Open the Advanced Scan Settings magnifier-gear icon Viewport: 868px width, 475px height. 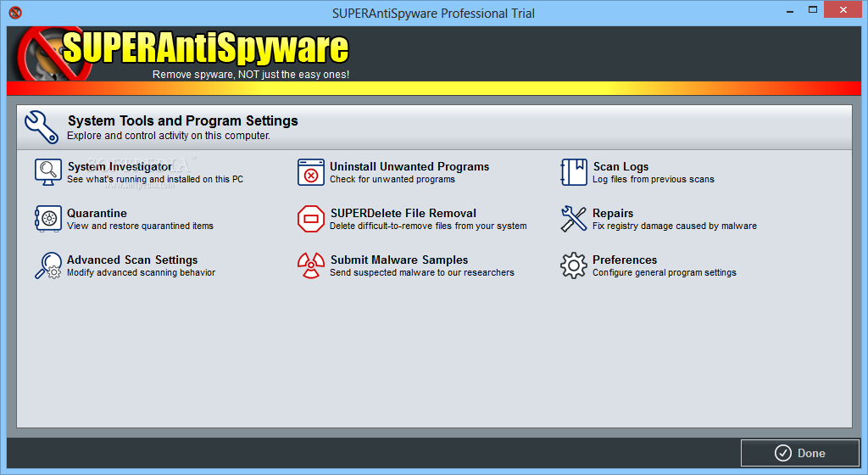[x=48, y=265]
